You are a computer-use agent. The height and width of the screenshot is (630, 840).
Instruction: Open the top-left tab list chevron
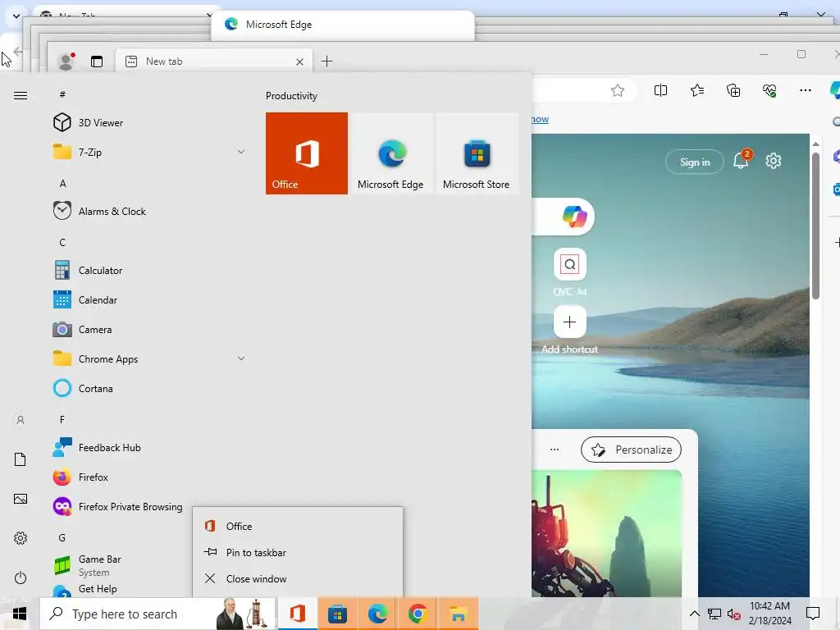point(16,16)
